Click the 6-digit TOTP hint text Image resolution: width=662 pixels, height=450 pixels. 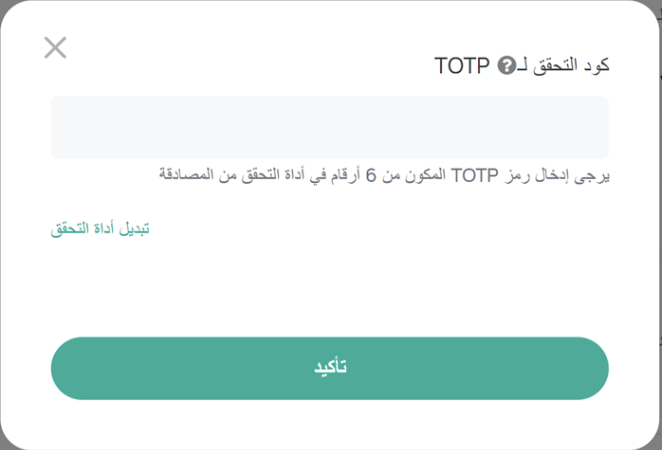click(384, 175)
